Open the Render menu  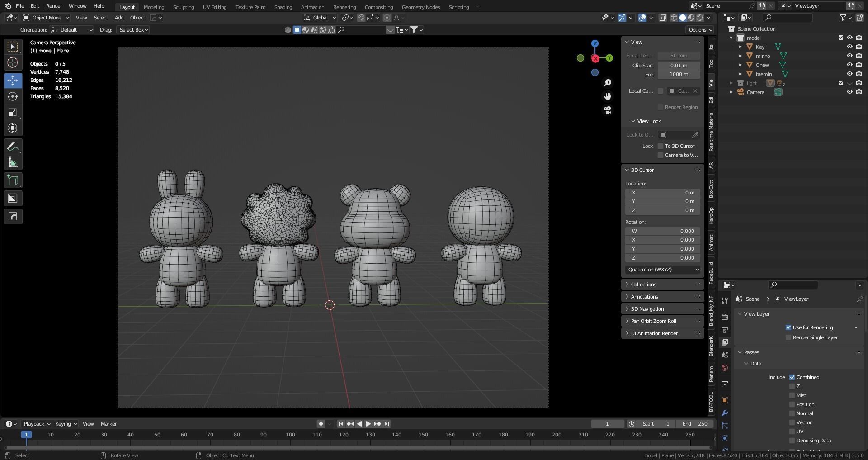54,6
